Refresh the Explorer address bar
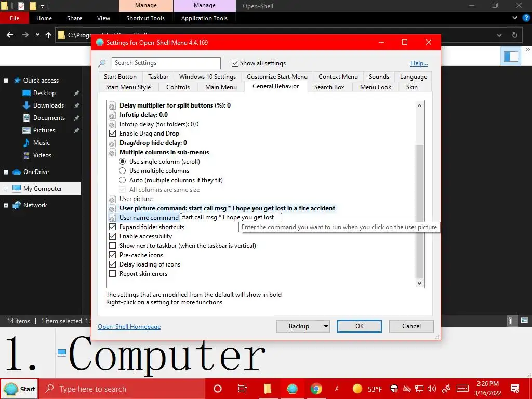The height and width of the screenshot is (399, 532). tap(515, 35)
